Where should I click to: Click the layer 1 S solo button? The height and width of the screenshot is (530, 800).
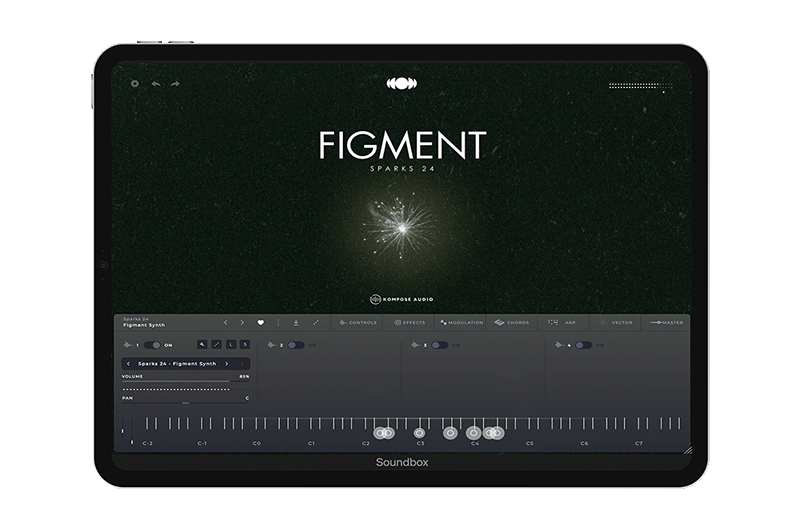click(x=245, y=345)
